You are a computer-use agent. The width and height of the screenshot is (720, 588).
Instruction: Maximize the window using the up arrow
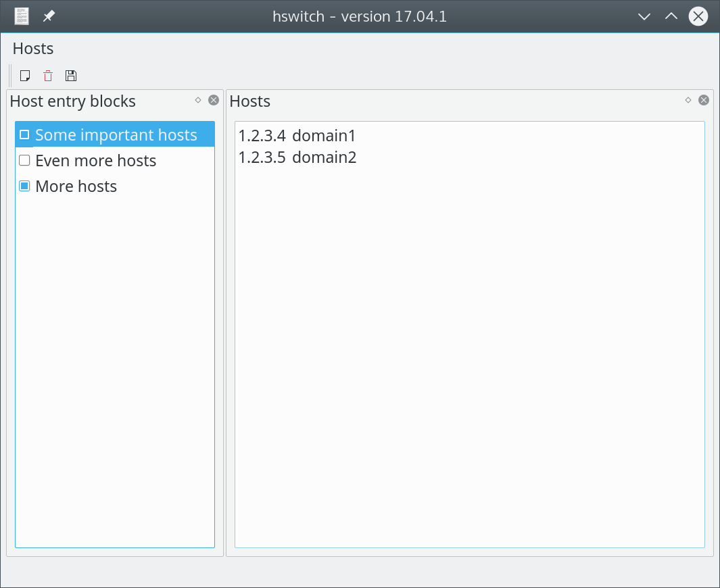coord(671,16)
